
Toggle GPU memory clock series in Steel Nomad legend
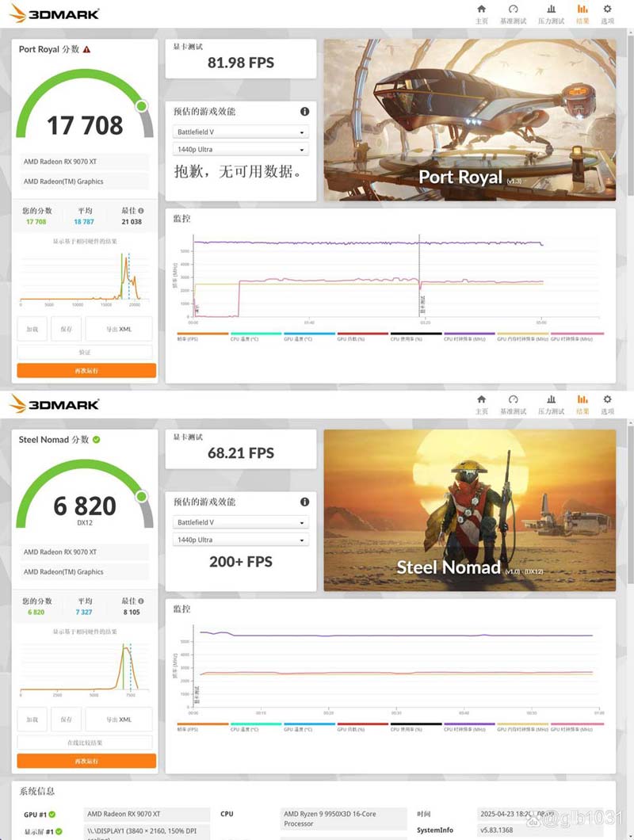tap(522, 727)
